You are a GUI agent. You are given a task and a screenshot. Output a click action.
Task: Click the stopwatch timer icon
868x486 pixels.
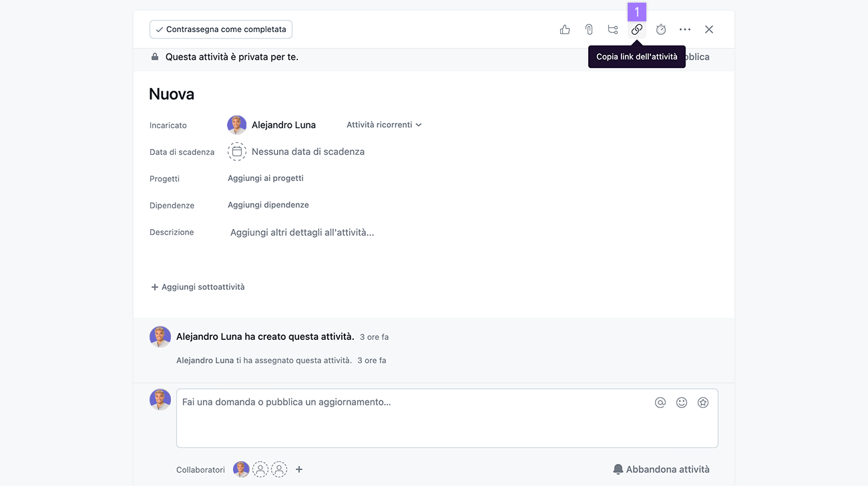coord(661,29)
